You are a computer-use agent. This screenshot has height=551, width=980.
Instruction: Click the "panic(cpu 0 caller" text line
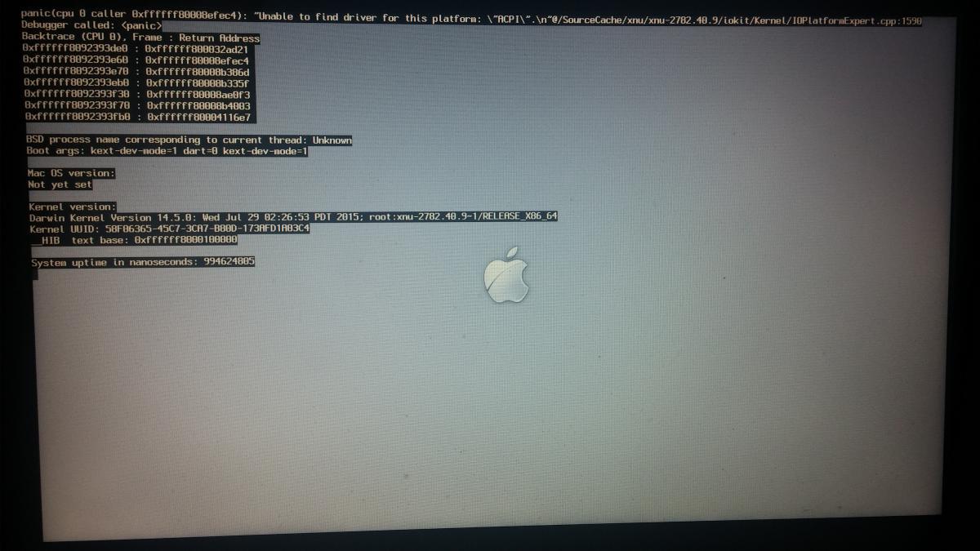[470, 16]
